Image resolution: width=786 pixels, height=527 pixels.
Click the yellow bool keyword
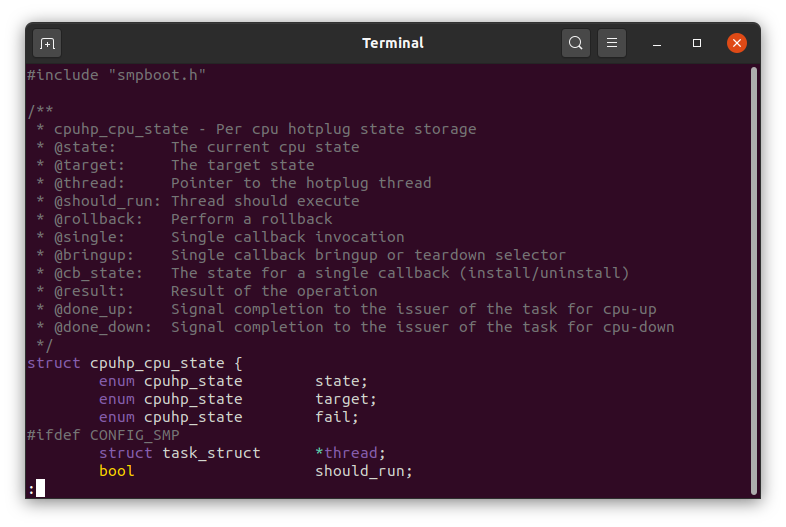pos(116,471)
